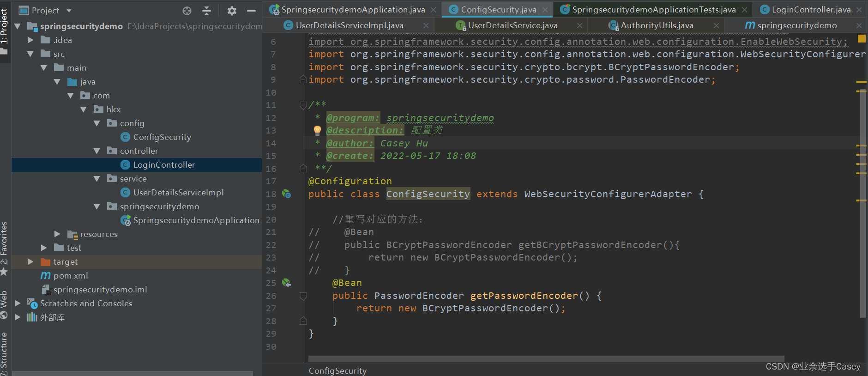
Task: Click the yellow inspection indicator at top right
Action: point(862,38)
